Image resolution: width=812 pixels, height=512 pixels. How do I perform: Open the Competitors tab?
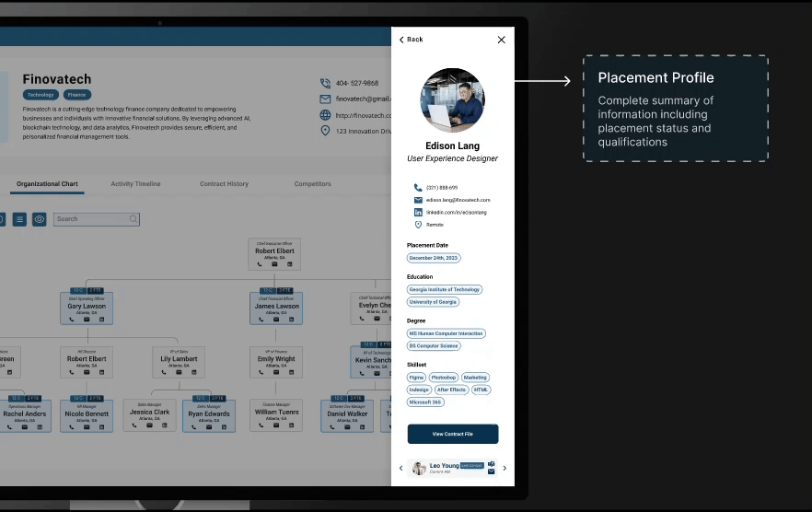click(312, 184)
